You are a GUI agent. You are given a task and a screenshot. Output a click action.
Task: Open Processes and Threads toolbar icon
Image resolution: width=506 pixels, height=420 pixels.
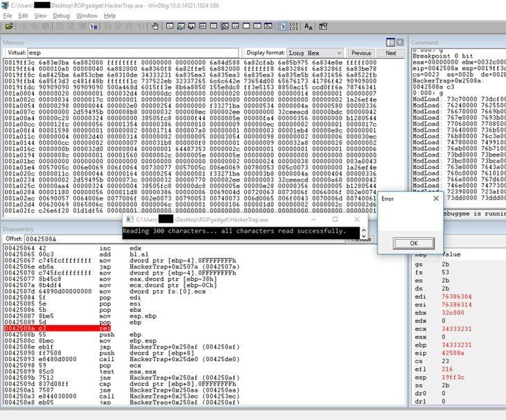[x=257, y=26]
